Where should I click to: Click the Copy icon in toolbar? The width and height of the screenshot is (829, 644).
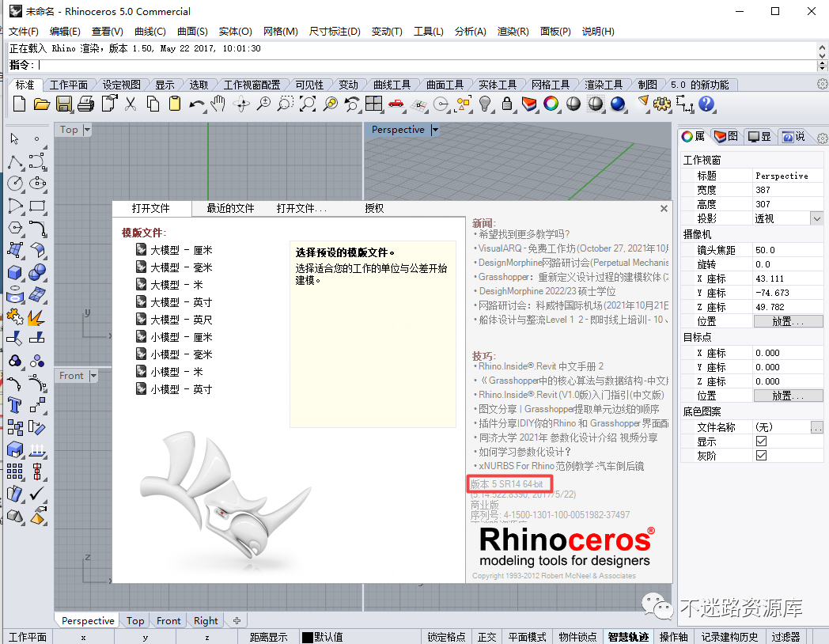tap(153, 104)
